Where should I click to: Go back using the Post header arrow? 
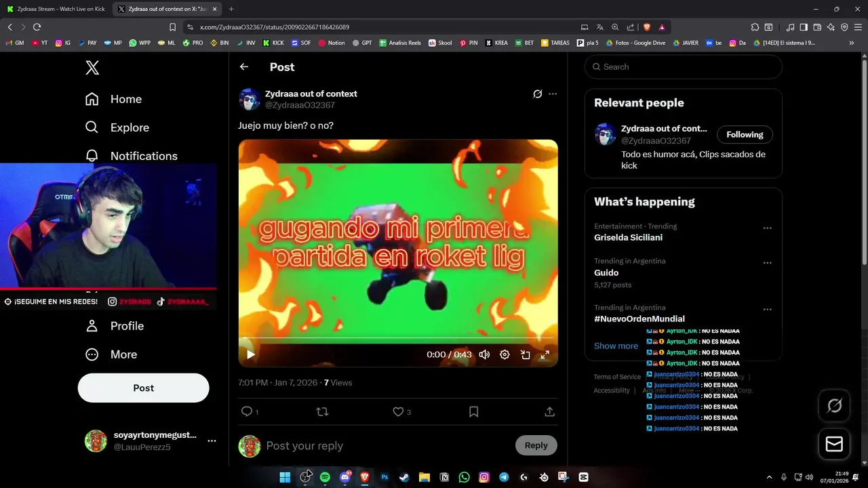244,66
